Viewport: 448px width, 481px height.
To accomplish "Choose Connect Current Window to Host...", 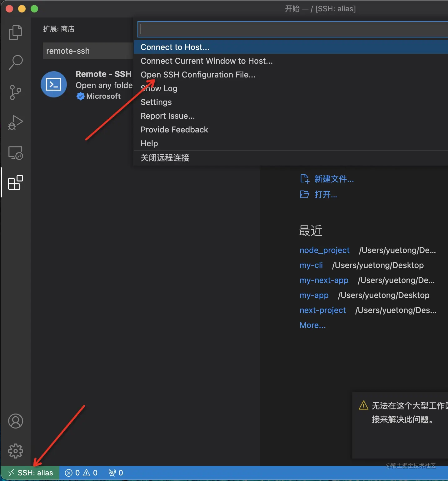I will [x=291, y=61].
